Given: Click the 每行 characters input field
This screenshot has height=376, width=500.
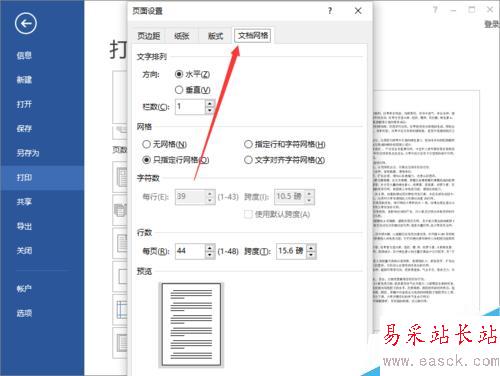Looking at the screenshot, I should (190, 196).
